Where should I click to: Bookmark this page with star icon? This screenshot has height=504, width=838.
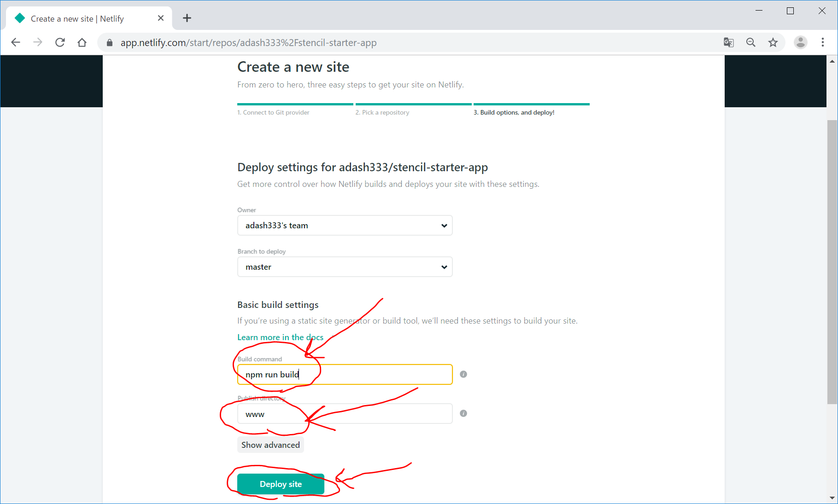click(773, 42)
